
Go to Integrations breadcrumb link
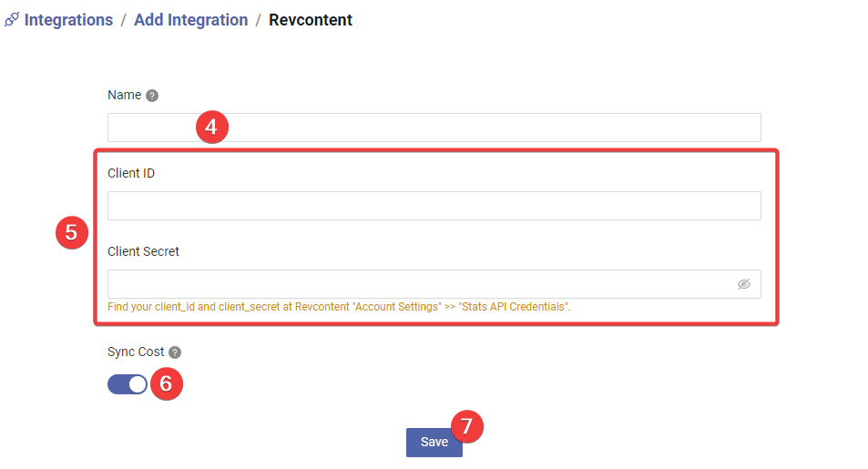click(x=68, y=20)
